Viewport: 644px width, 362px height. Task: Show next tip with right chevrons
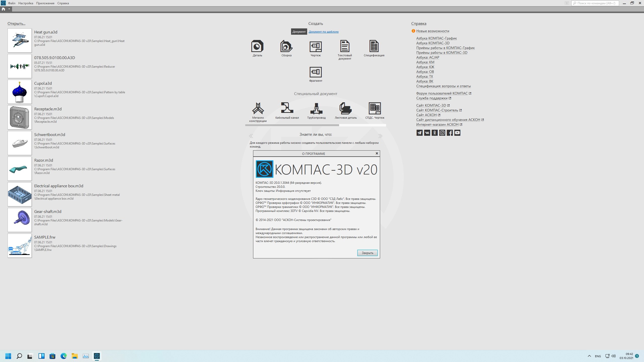[380, 136]
